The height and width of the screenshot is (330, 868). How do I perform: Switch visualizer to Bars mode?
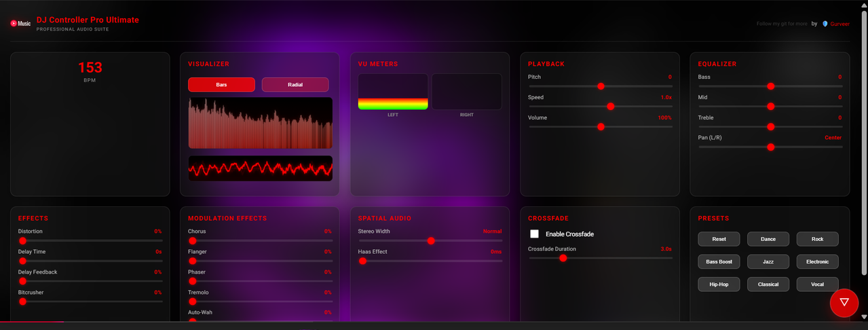pos(221,85)
